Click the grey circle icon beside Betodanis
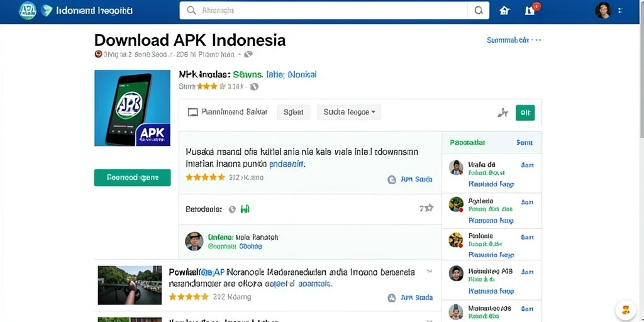The height and width of the screenshot is (322, 644). pyautogui.click(x=232, y=209)
